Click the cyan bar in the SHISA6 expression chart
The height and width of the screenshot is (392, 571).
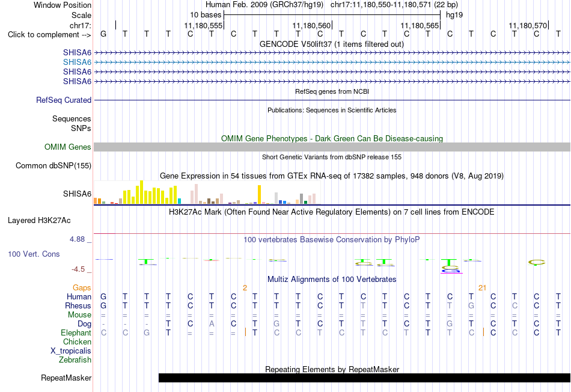[179, 201]
